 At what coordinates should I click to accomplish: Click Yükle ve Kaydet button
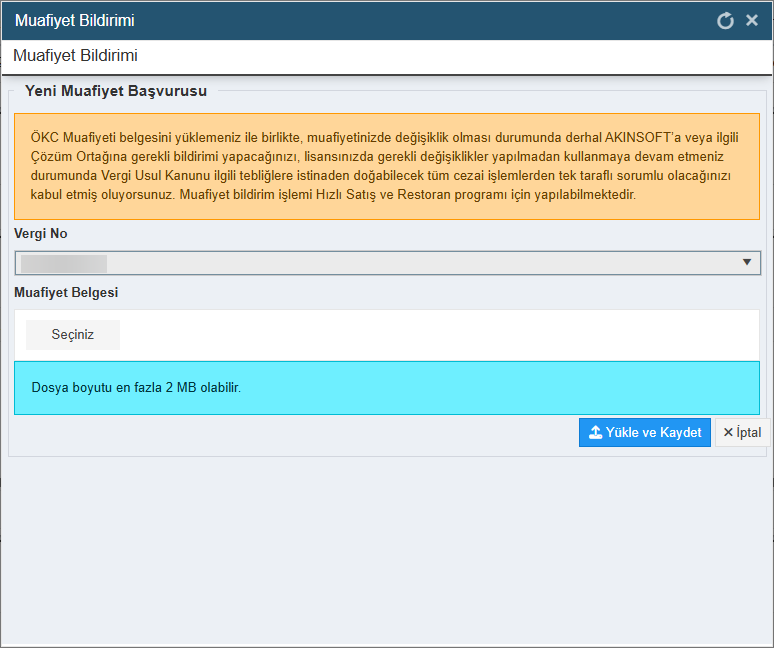tap(645, 432)
